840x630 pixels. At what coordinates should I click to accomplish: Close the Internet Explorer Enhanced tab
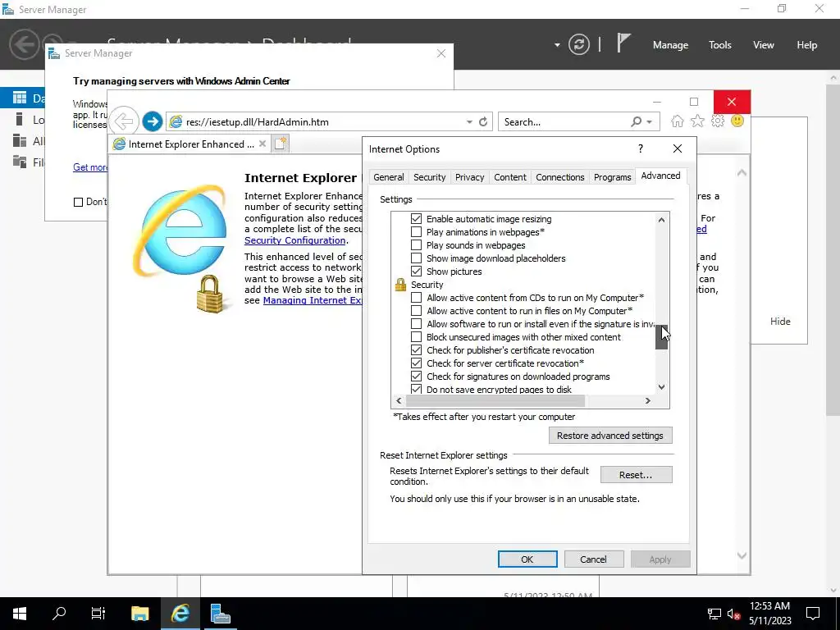[262, 144]
